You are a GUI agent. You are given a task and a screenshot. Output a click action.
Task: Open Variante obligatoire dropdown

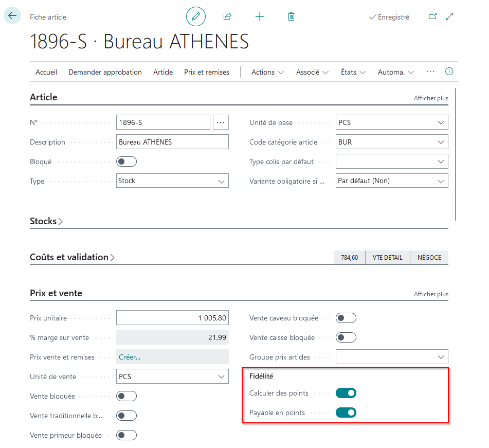(x=392, y=181)
